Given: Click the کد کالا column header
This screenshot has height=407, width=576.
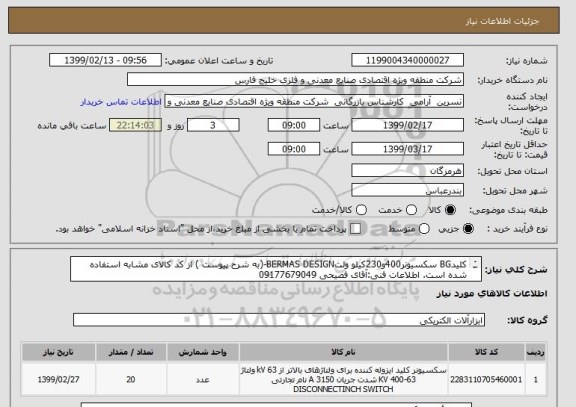Looking at the screenshot, I should [486, 352].
